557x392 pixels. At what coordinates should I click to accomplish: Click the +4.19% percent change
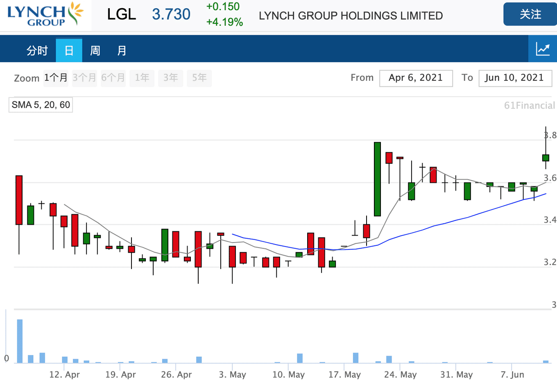click(x=224, y=22)
